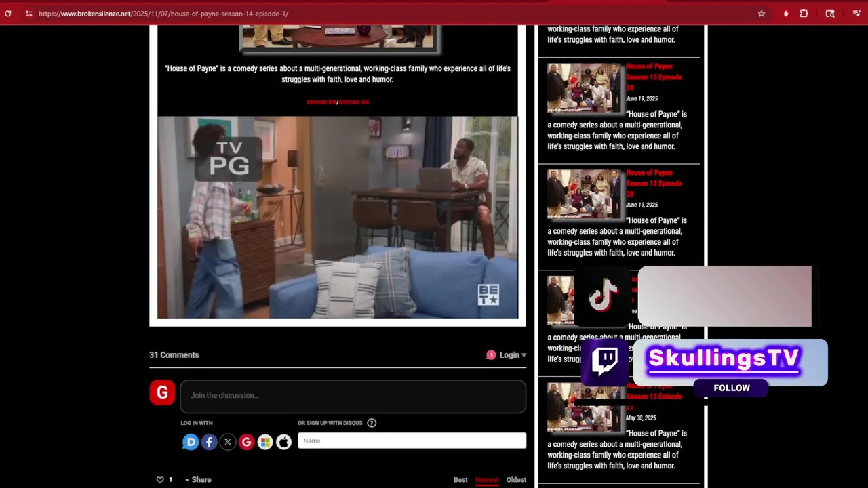Click the 'LOG IN WITH' label
This screenshot has width=868, height=488.
[x=197, y=423]
